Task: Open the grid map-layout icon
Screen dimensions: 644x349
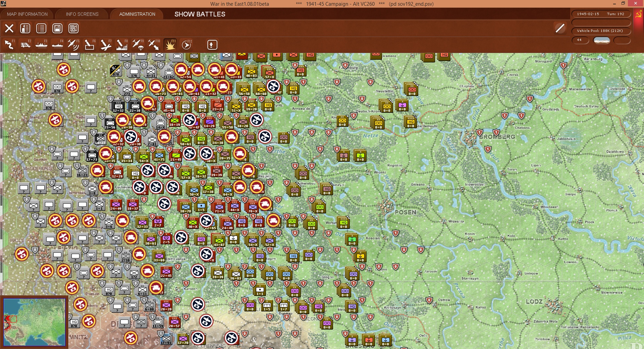Action: [x=73, y=29]
